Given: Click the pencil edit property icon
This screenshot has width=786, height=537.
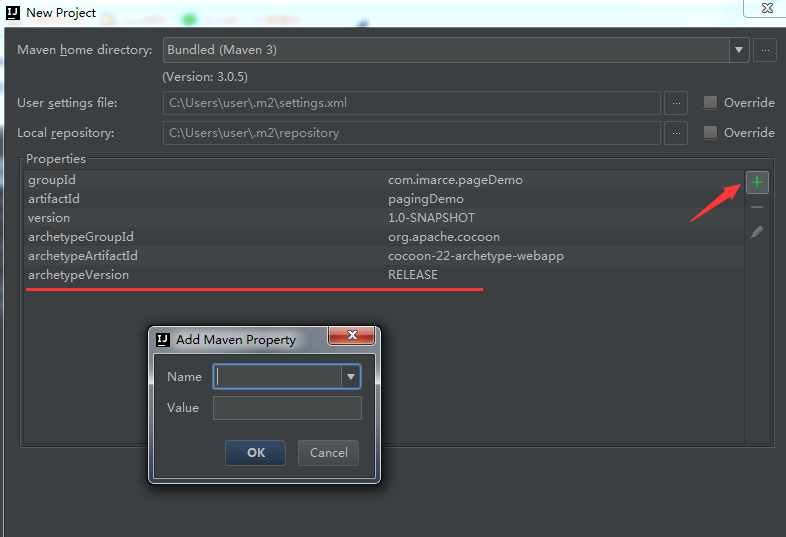Looking at the screenshot, I should pos(757,232).
